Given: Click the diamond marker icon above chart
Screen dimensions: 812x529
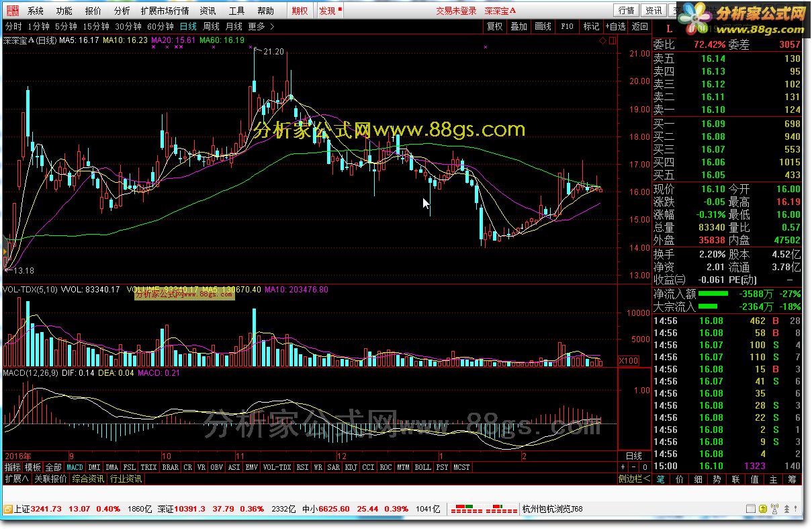Looking at the screenshot, I should coord(602,41).
